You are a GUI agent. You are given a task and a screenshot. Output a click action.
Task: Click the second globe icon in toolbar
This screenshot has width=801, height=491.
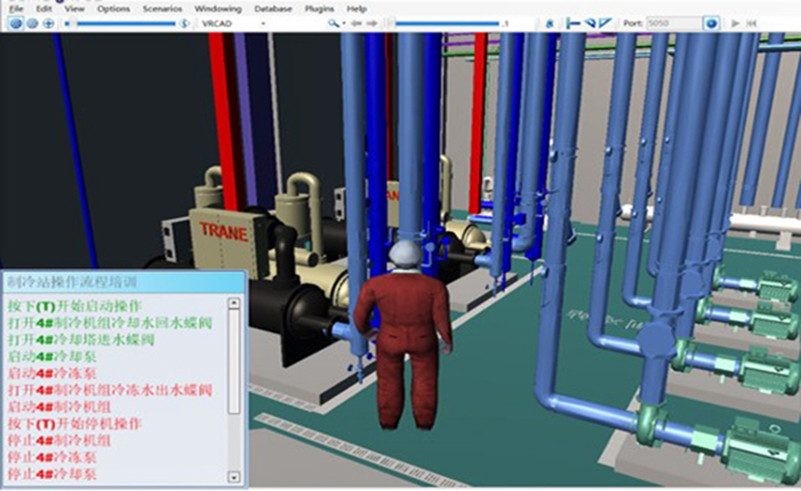[32, 22]
